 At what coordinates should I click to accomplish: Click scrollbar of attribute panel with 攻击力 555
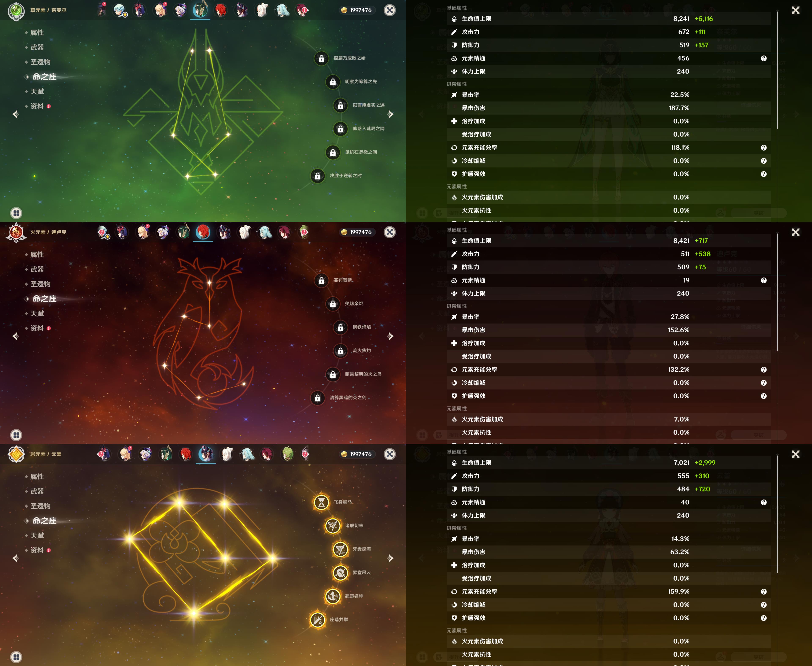[x=778, y=514]
